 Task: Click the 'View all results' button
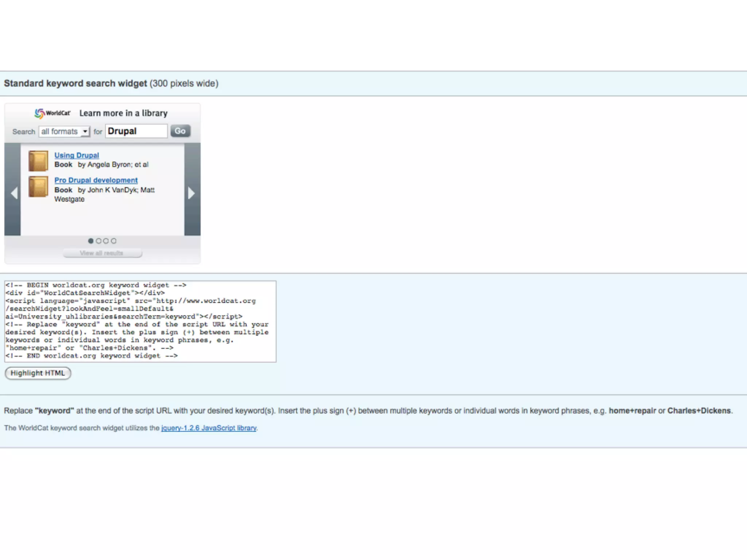tap(102, 253)
